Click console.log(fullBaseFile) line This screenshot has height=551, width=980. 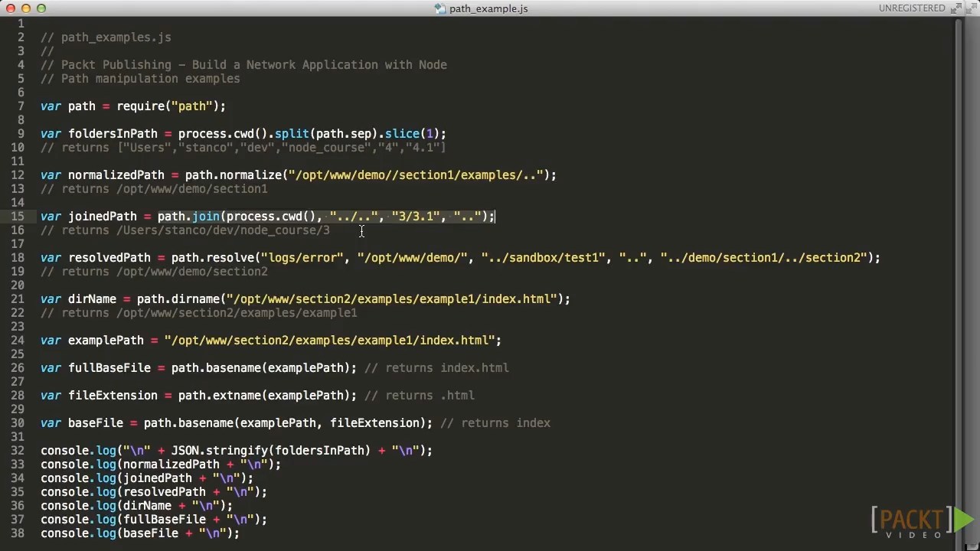point(154,520)
